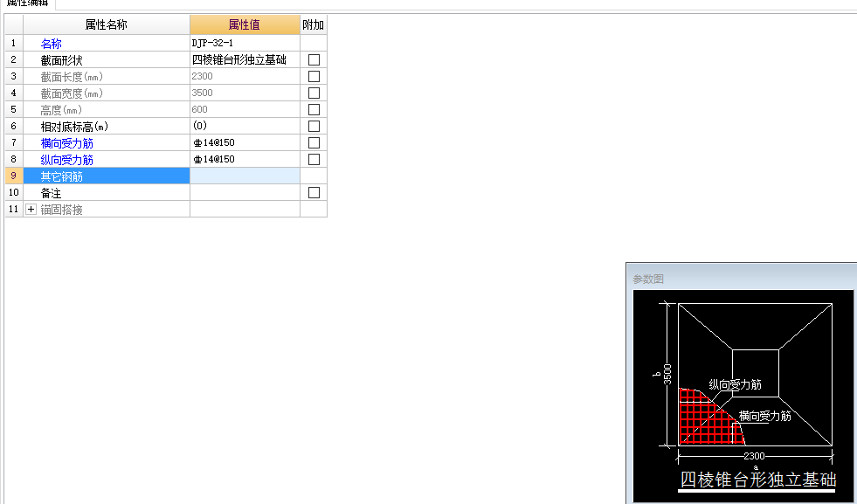This screenshot has width=857, height=504.
Task: Select row number 9 header
Action: (x=14, y=176)
